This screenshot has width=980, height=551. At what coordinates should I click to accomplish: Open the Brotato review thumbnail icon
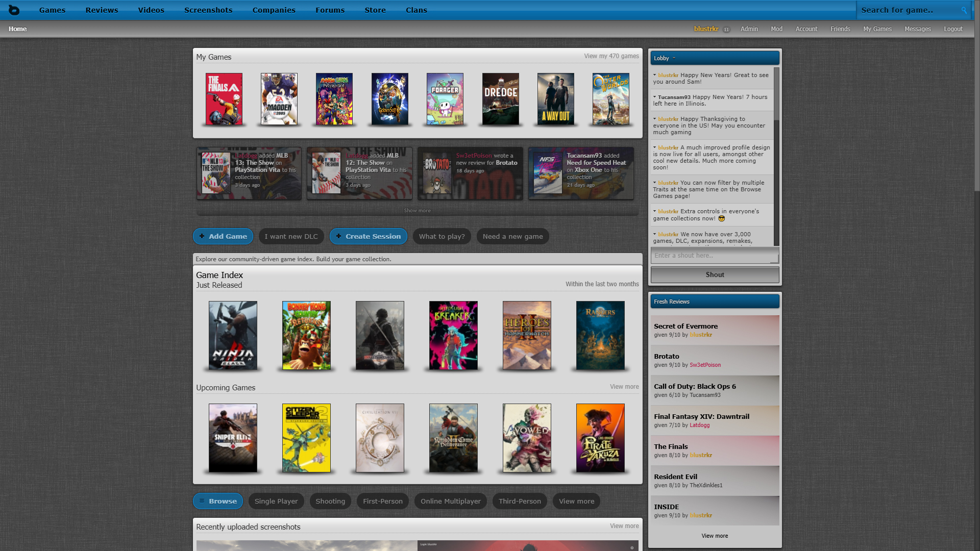pos(437,173)
